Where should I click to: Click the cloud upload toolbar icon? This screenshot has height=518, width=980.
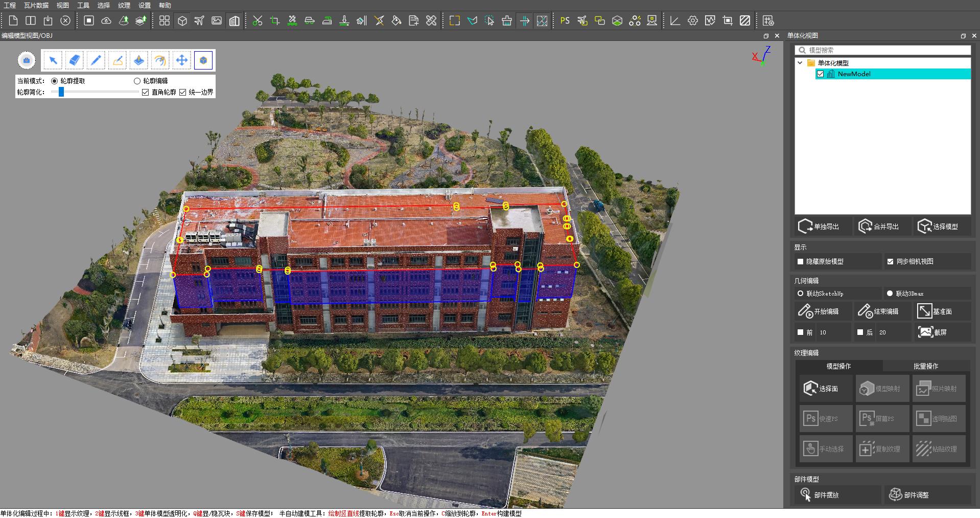point(106,20)
